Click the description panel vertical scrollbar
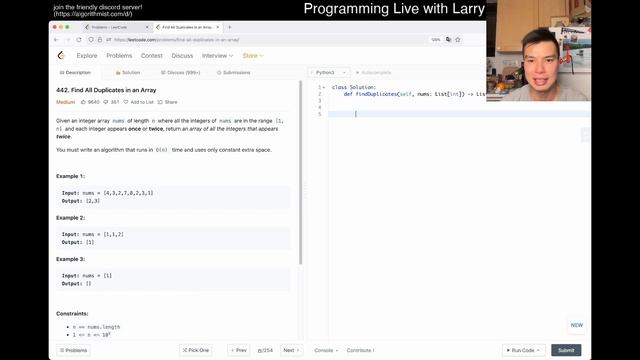 301,172
